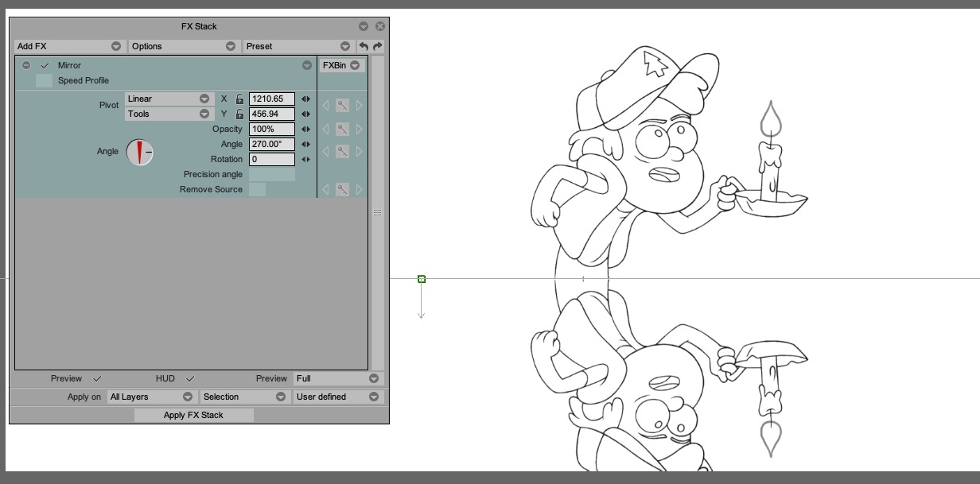Toggle the Y pivot lock icon
Screen dimensions: 980x484
[239, 114]
